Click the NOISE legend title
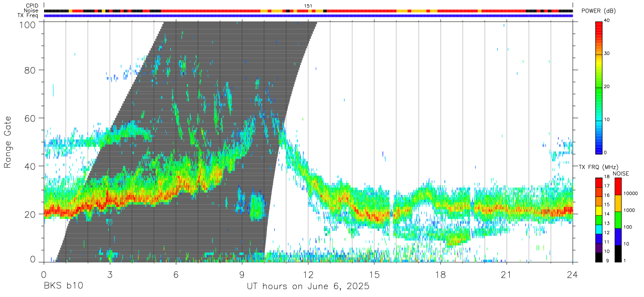Screen dimensions: 644x297 [x=621, y=173]
